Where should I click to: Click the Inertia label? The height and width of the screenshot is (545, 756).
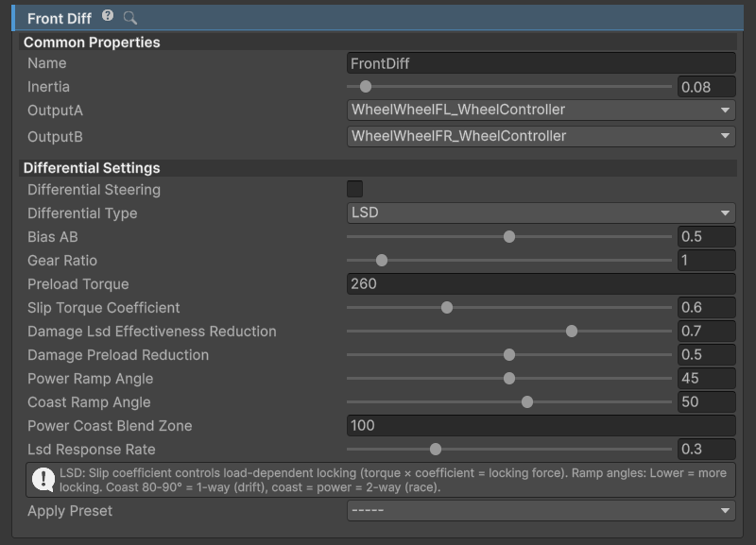click(x=49, y=87)
